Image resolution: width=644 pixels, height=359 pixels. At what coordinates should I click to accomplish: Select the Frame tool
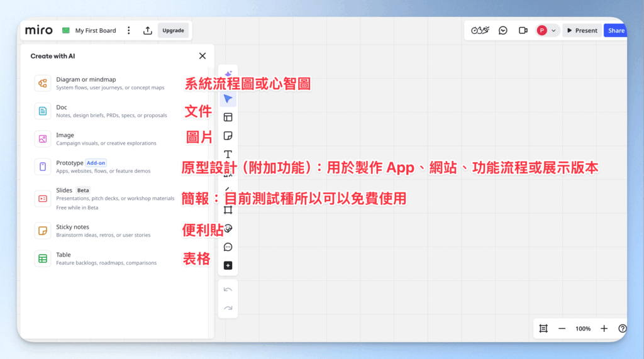(x=228, y=210)
